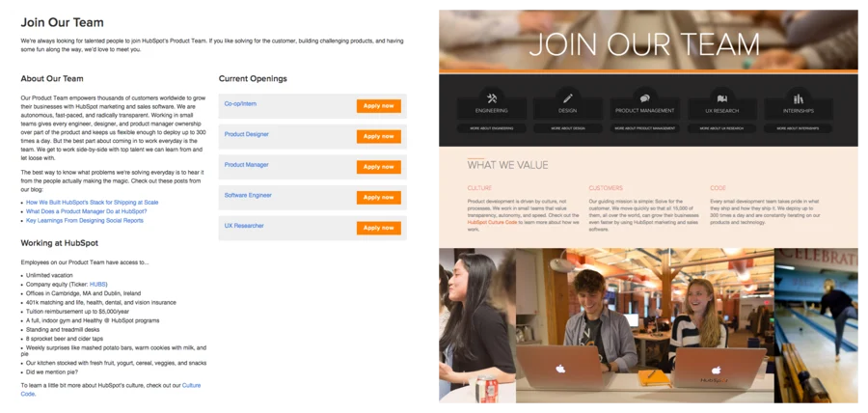868x413 pixels.
Task: Open More About Engineering button
Action: pos(492,128)
